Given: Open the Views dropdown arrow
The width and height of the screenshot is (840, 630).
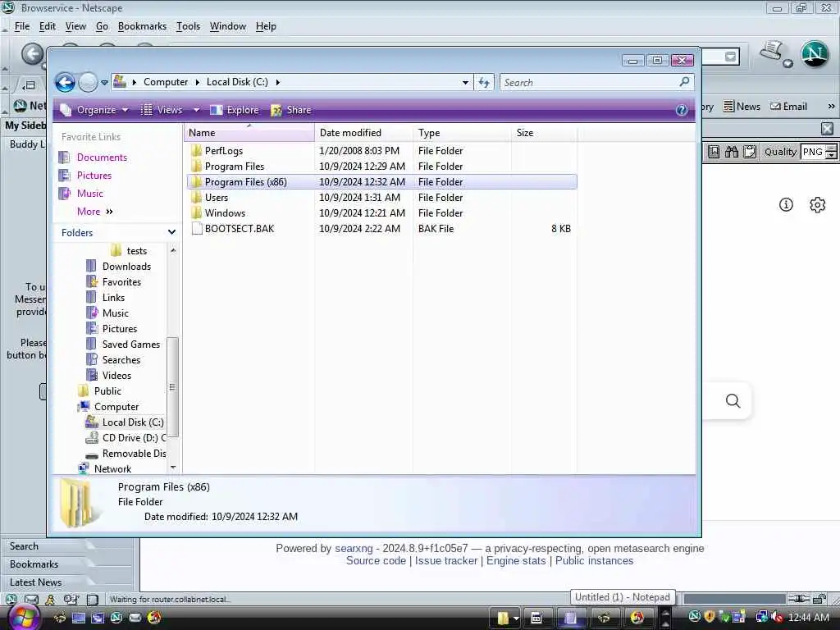Looking at the screenshot, I should point(196,110).
